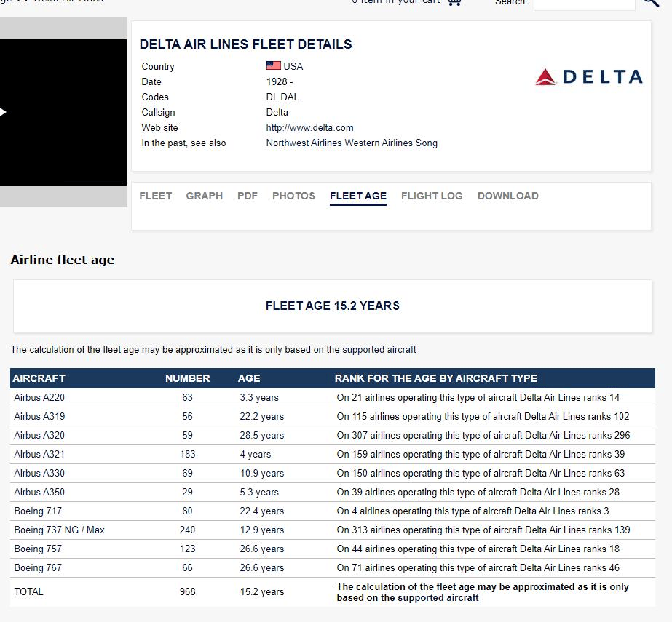672x622 pixels.
Task: Click the Song airline link
Action: click(x=427, y=143)
